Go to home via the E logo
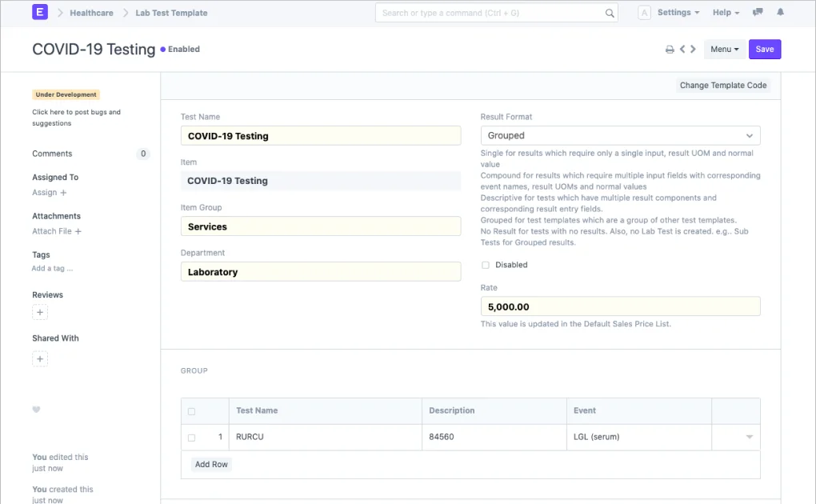Image resolution: width=816 pixels, height=504 pixels. [x=39, y=12]
